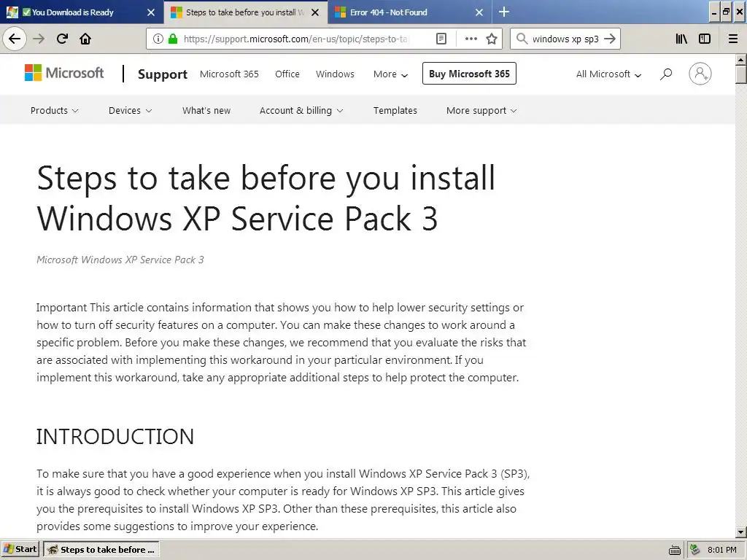The width and height of the screenshot is (747, 560).
Task: Show sidebars using the sidebar icon
Action: tap(705, 39)
